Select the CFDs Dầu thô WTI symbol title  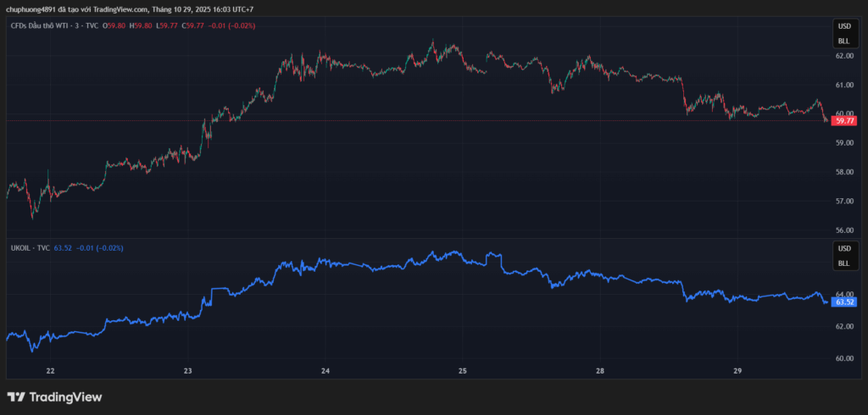(44, 25)
